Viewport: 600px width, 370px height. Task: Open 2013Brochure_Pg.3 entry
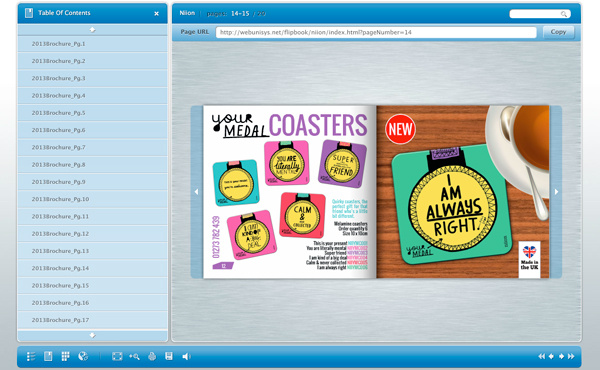click(x=92, y=78)
